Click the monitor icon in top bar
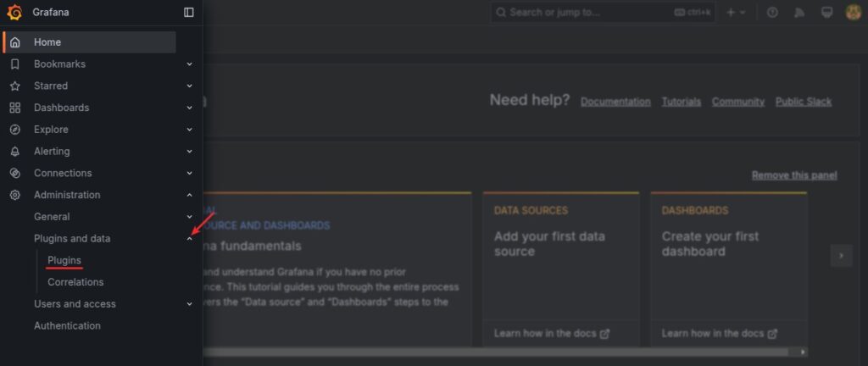 [826, 13]
